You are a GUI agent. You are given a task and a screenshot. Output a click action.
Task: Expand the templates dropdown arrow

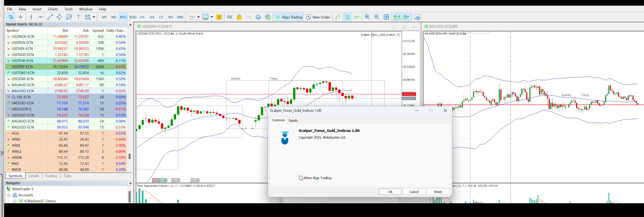click(212, 17)
